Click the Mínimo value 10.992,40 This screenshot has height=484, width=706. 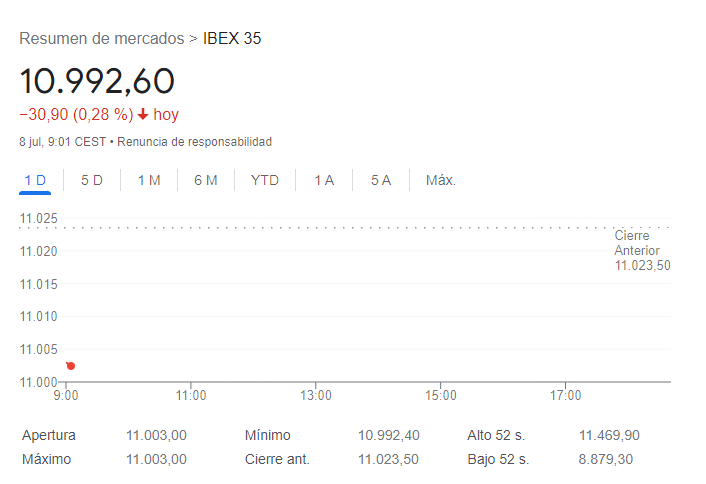point(391,435)
